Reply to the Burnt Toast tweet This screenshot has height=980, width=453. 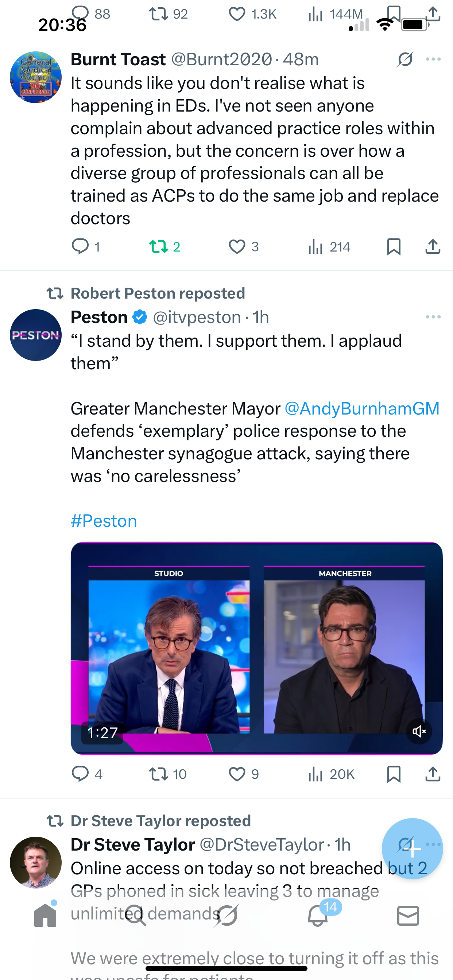tap(80, 246)
